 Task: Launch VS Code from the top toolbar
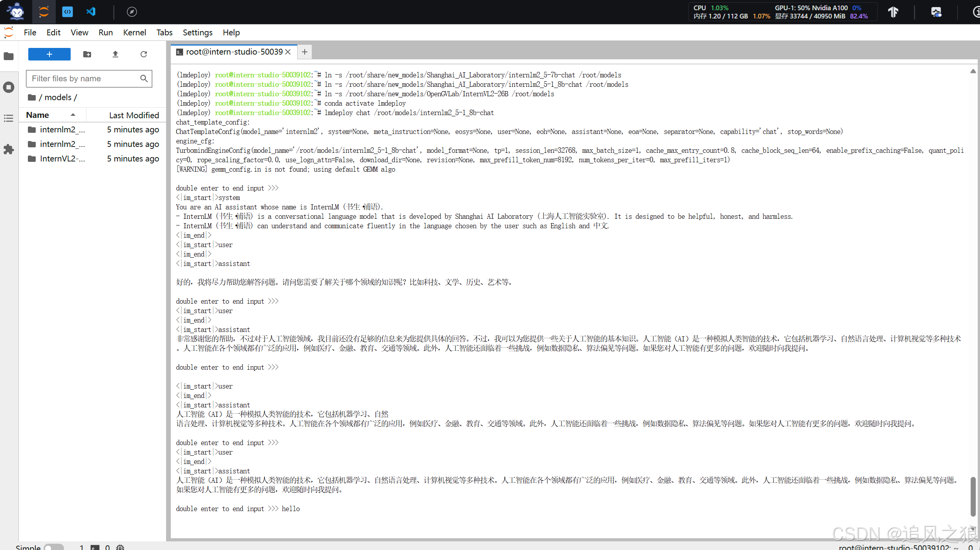click(91, 12)
